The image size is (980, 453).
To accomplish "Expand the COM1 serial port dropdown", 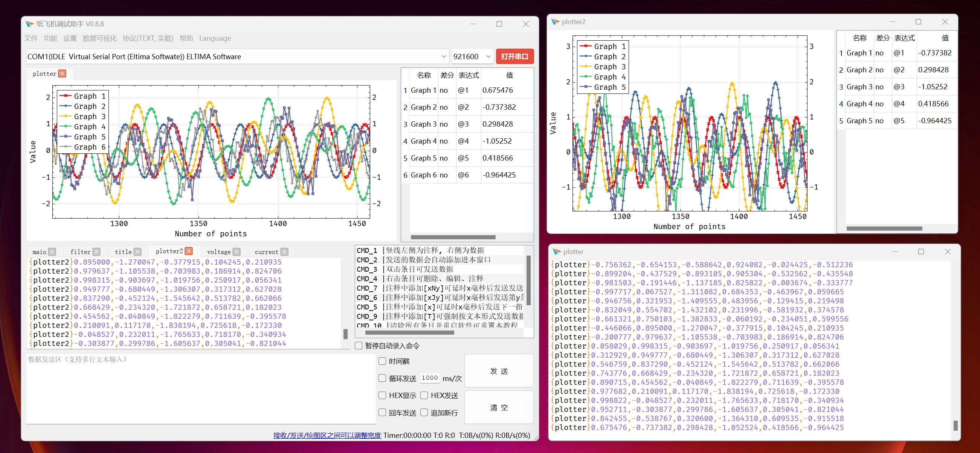I will pyautogui.click(x=444, y=56).
